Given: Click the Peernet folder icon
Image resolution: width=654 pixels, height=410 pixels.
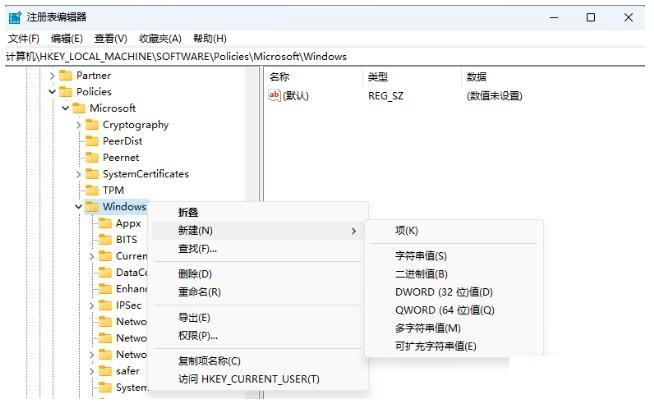Looking at the screenshot, I should tap(92, 158).
